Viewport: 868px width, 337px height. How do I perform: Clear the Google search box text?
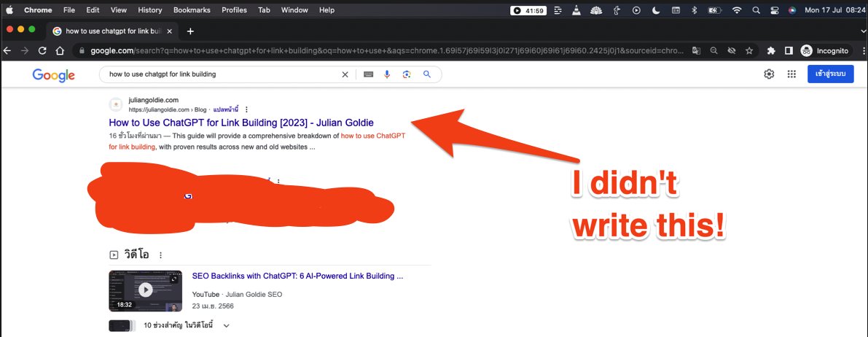coord(345,74)
